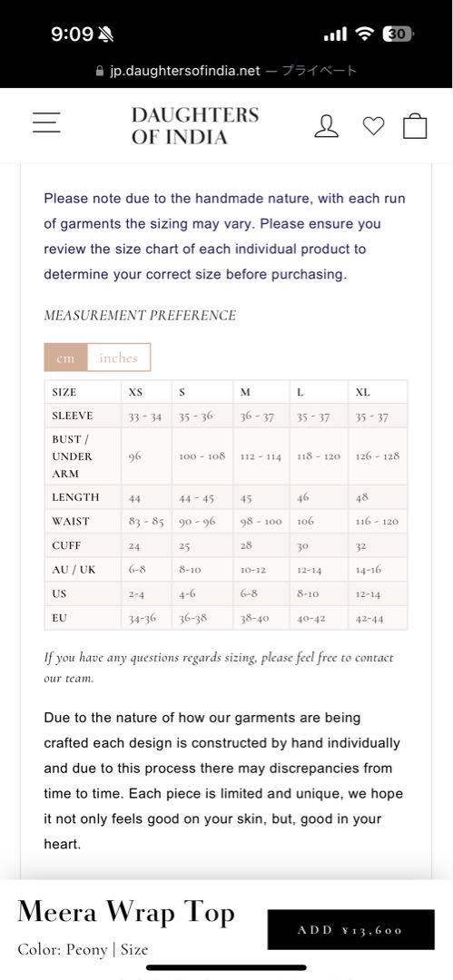
Task: Select the Color: Peony | Size label
Action: [83, 950]
